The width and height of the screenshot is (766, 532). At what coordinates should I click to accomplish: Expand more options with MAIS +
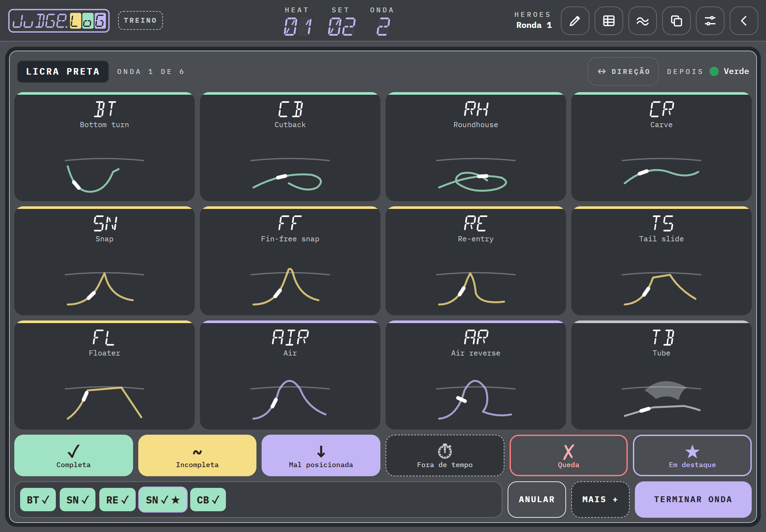pos(600,499)
